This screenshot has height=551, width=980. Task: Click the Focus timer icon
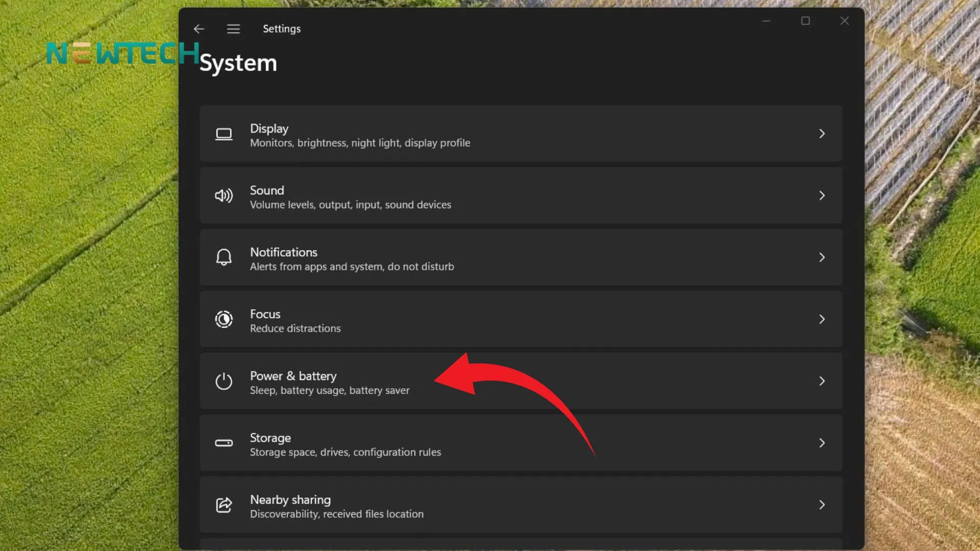(x=224, y=319)
